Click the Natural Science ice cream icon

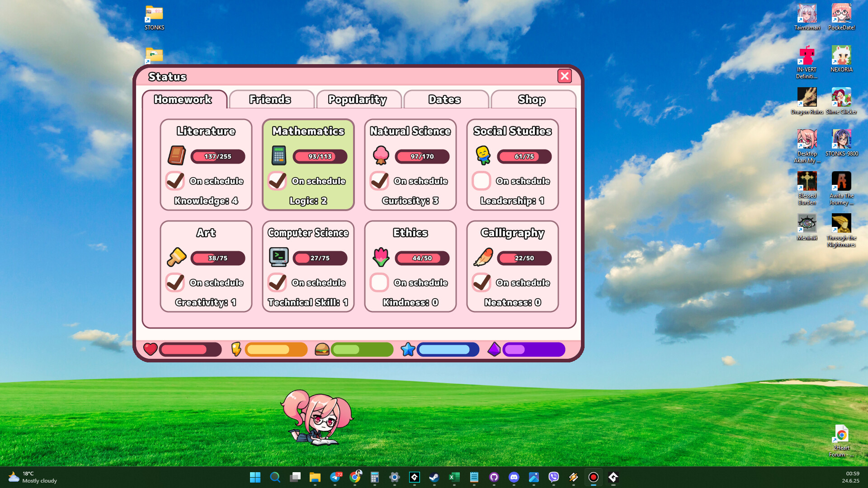coord(381,156)
